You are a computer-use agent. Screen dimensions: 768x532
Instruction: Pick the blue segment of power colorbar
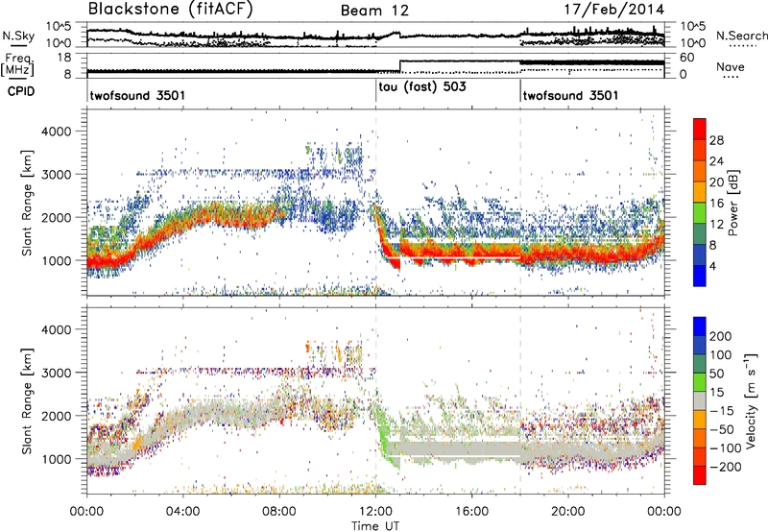click(x=700, y=276)
